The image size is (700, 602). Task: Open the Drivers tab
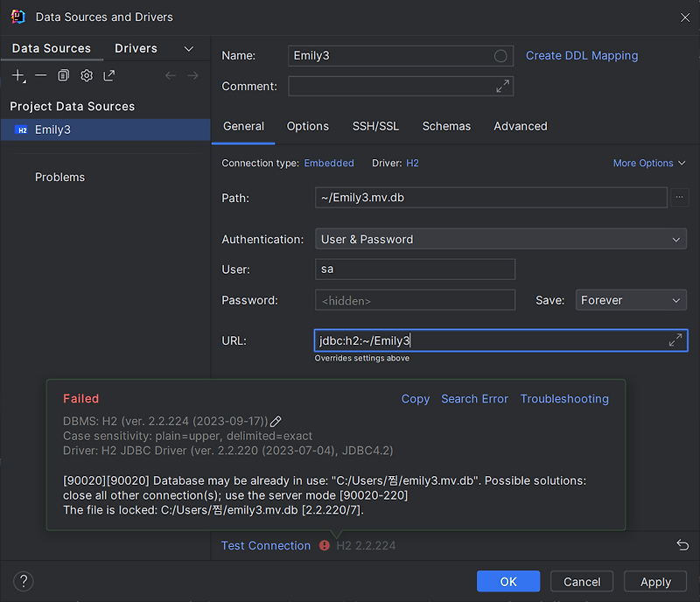136,48
